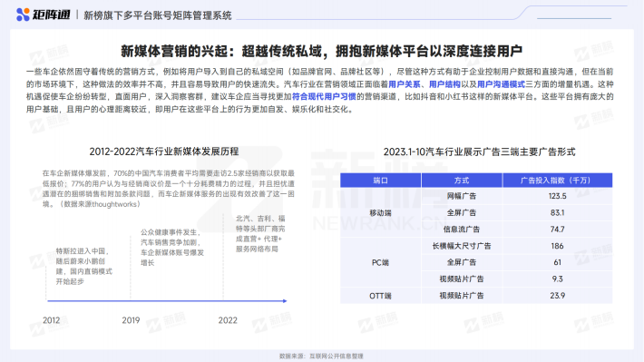Click the highlighted text 符合现代用户习惯

coord(324,97)
